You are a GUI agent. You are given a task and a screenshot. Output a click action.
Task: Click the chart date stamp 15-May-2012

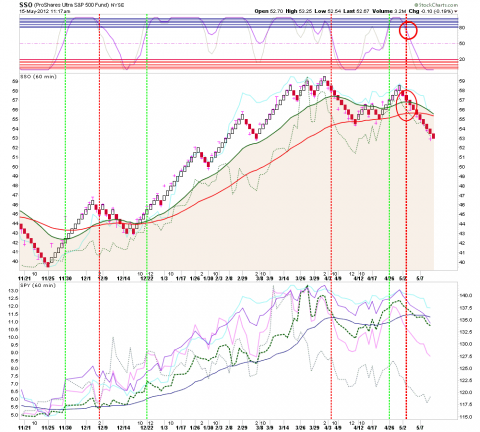(x=35, y=11)
